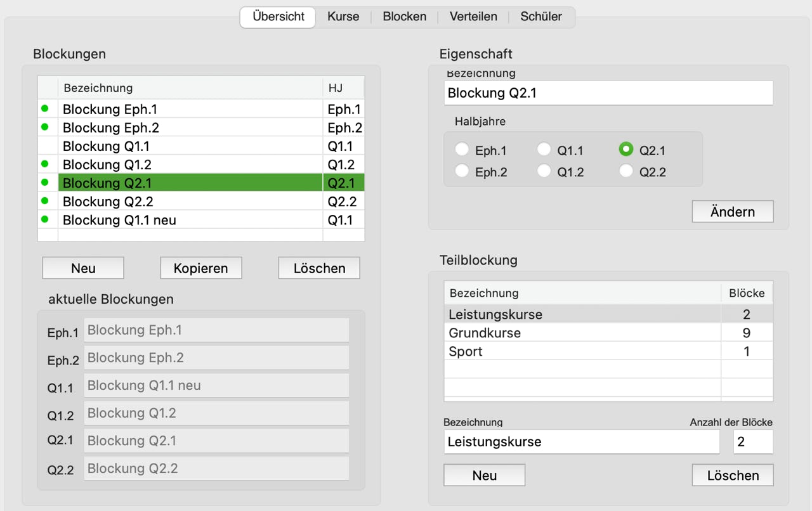Select Blockung Q1.1 in the list
The image size is (812, 511).
pos(190,146)
